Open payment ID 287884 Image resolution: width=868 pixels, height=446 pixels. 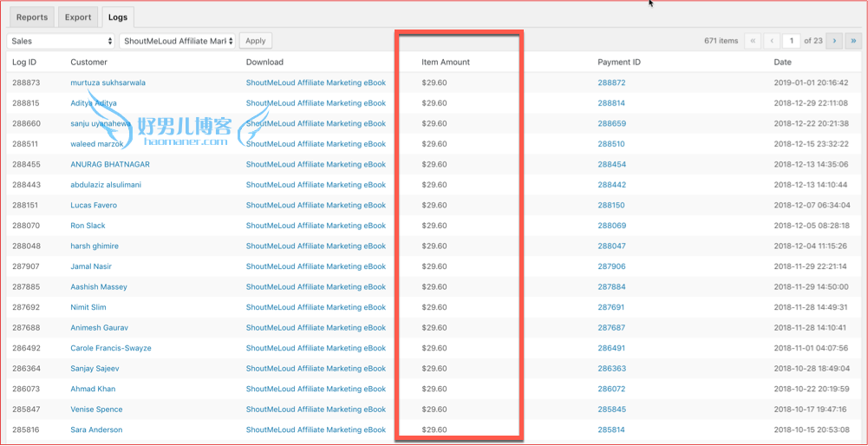pos(611,287)
